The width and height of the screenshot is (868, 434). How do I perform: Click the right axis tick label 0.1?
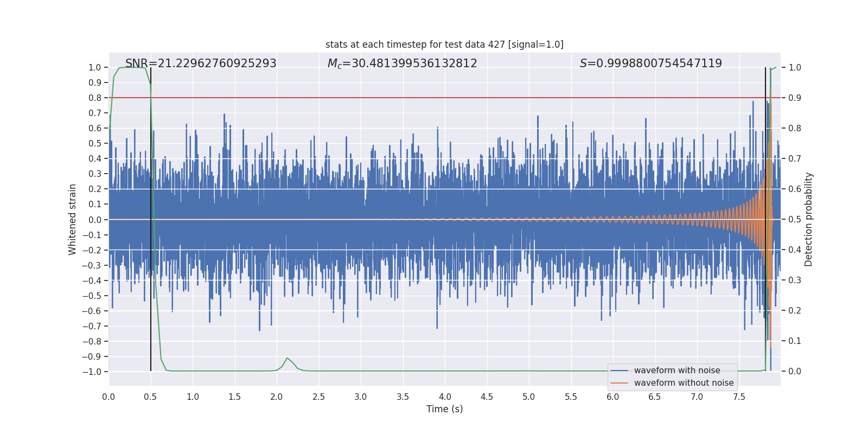click(x=795, y=341)
